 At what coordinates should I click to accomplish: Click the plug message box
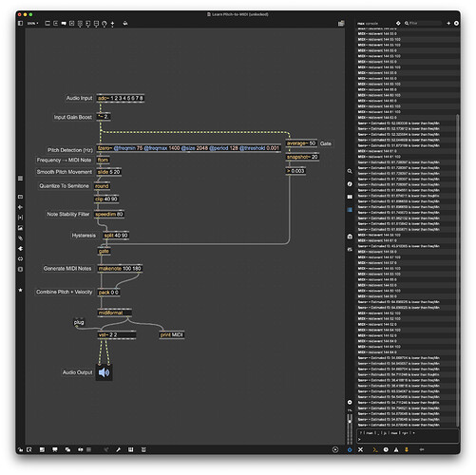tap(79, 322)
